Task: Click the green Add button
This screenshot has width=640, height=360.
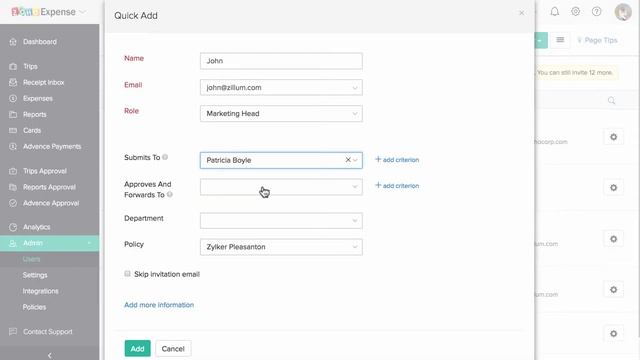Action: click(x=138, y=349)
